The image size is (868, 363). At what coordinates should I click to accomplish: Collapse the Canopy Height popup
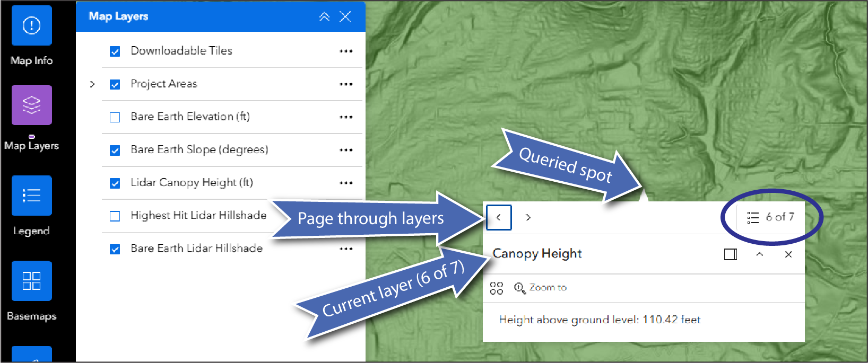pyautogui.click(x=760, y=254)
